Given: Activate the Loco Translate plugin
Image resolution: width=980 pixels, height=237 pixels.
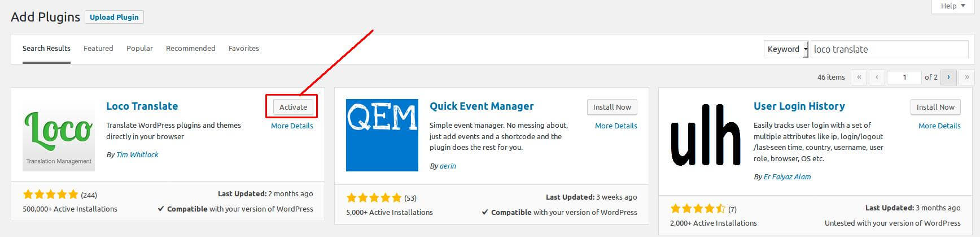Looking at the screenshot, I should pyautogui.click(x=293, y=107).
